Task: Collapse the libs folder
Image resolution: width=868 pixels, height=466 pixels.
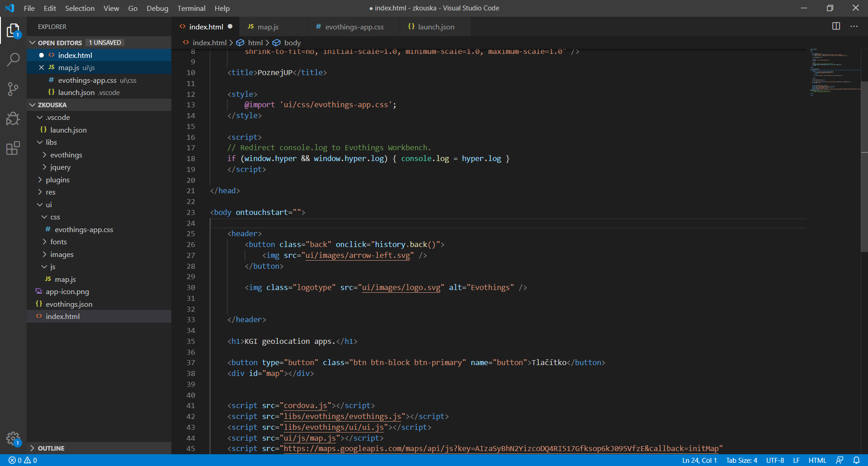Action: pos(40,142)
